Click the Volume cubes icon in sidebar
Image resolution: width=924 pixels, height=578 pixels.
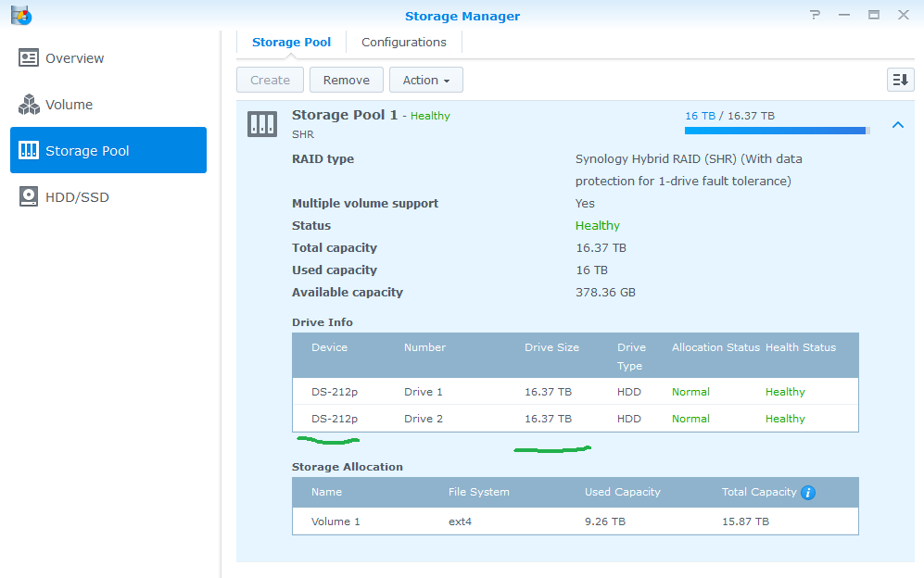tap(29, 105)
